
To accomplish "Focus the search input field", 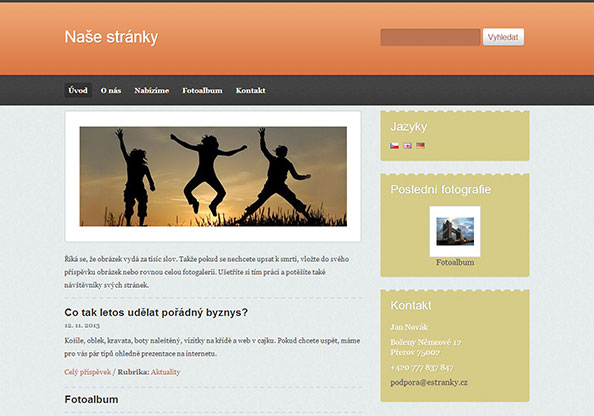I will 430,37.
